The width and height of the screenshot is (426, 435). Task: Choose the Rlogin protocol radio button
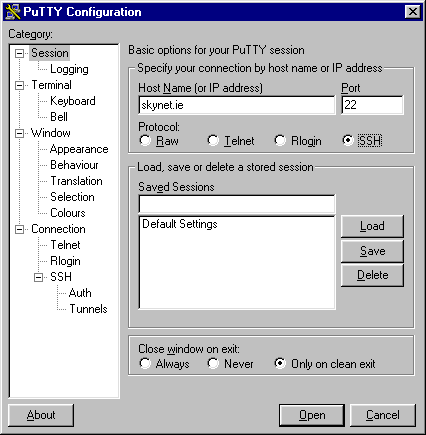pyautogui.click(x=280, y=140)
